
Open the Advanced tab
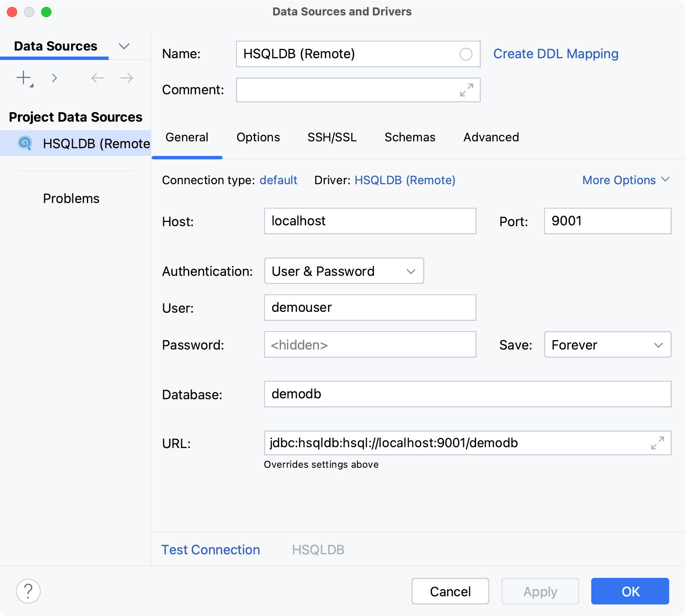491,137
